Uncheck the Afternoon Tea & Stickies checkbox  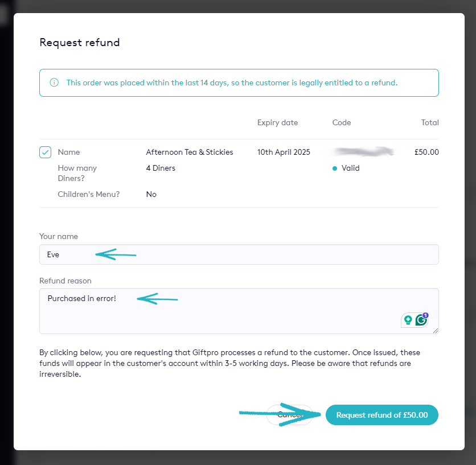pos(46,153)
